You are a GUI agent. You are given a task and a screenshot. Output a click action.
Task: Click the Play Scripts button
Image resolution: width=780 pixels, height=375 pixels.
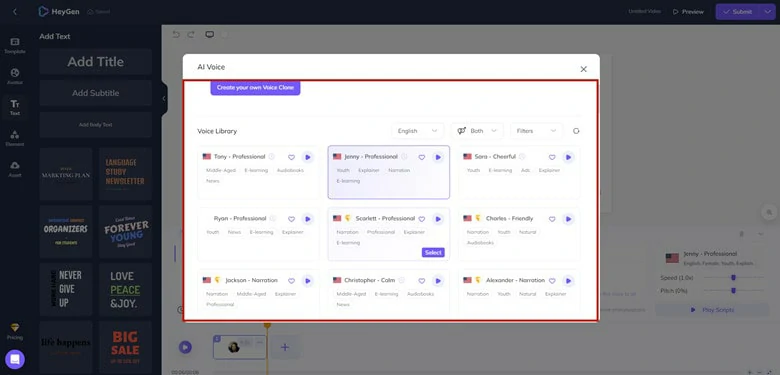pos(712,310)
